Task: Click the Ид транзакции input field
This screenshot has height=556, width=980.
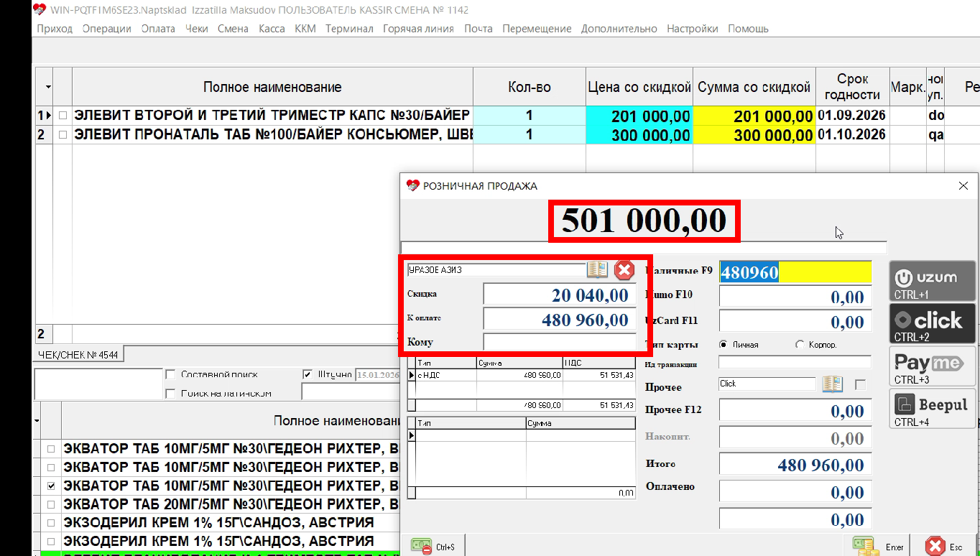Action: pyautogui.click(x=795, y=363)
